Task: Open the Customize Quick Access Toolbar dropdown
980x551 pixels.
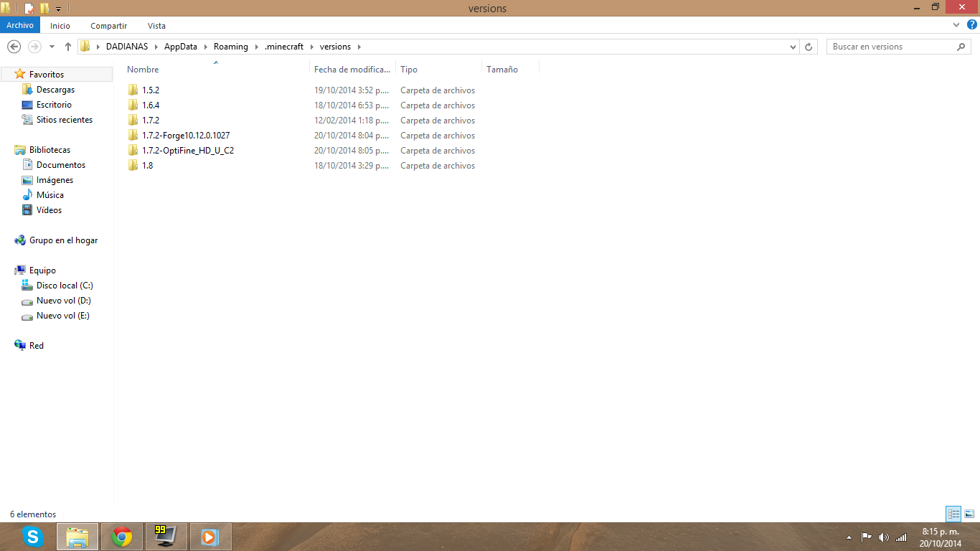Action: (x=58, y=9)
